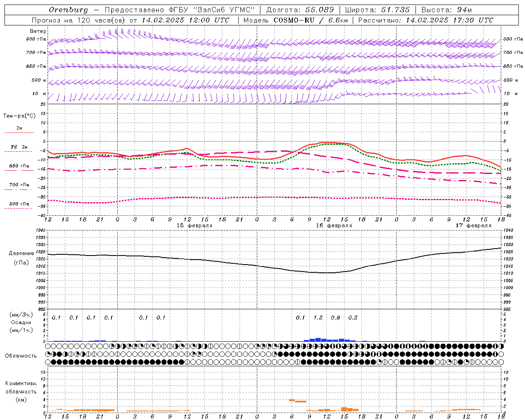
Task: Click the '1.2' precipitation amount value
Action: [x=318, y=317]
